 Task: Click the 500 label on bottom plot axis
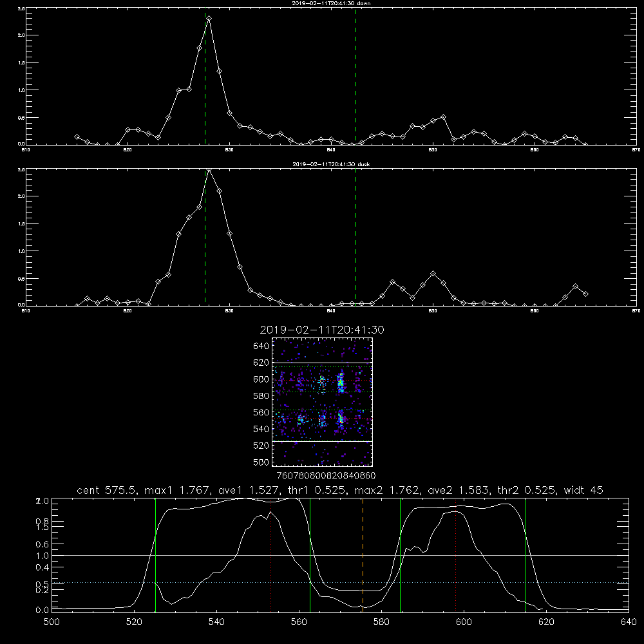(52, 622)
